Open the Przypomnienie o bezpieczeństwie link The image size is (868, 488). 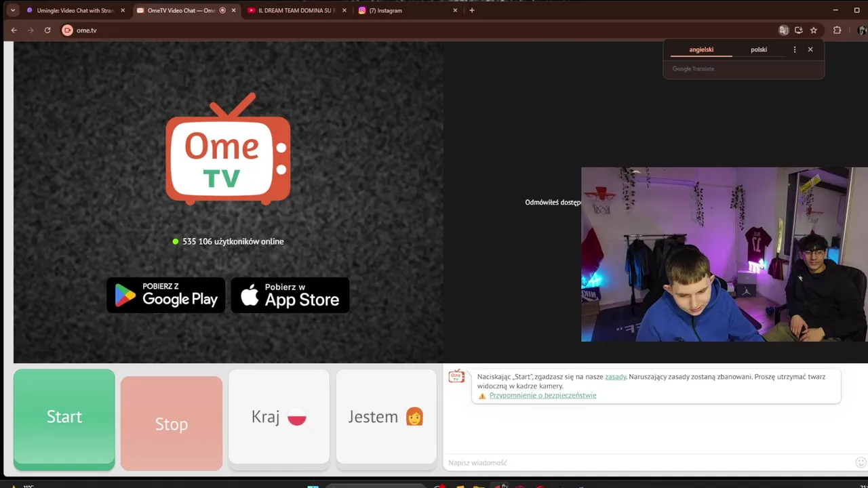click(542, 395)
